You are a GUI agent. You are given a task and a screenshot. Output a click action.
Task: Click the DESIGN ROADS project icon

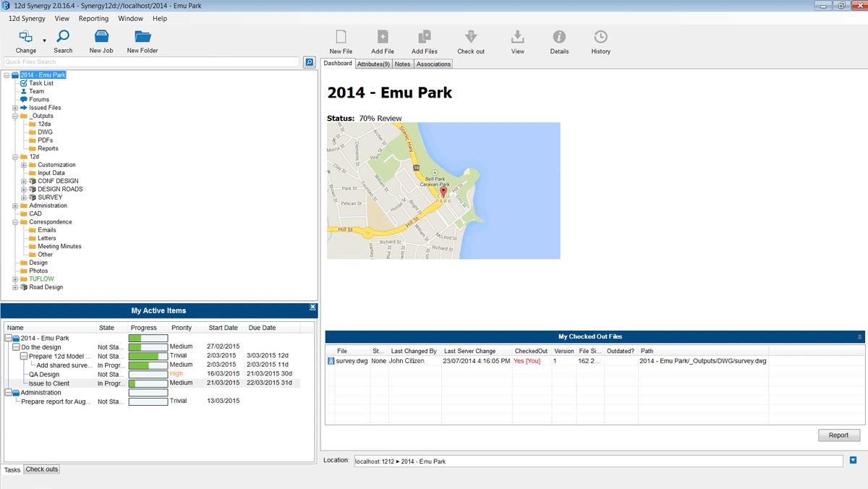[33, 190]
